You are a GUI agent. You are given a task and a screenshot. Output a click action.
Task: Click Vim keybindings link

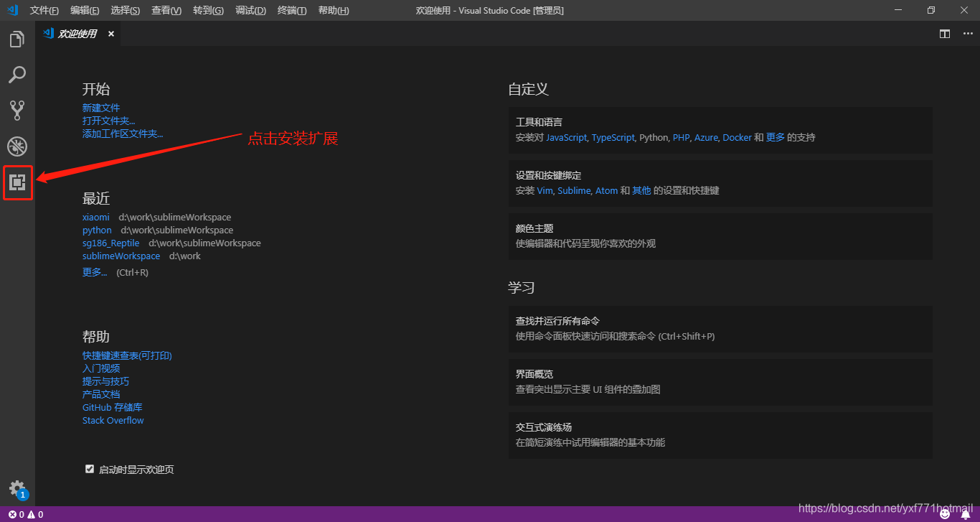pos(545,190)
